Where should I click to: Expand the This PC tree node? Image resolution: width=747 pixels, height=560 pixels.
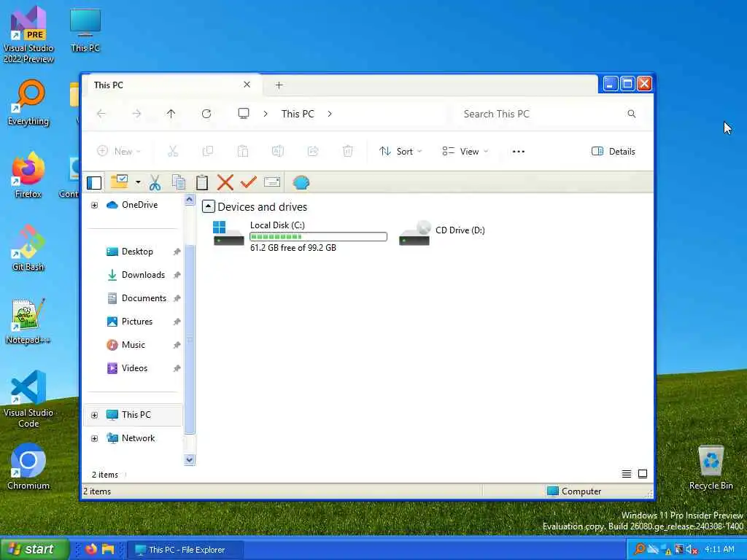[94, 415]
